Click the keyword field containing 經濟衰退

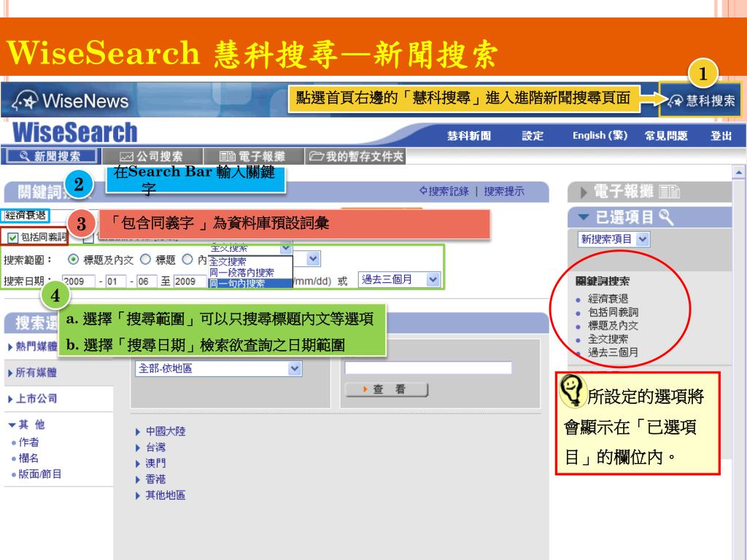click(25, 215)
